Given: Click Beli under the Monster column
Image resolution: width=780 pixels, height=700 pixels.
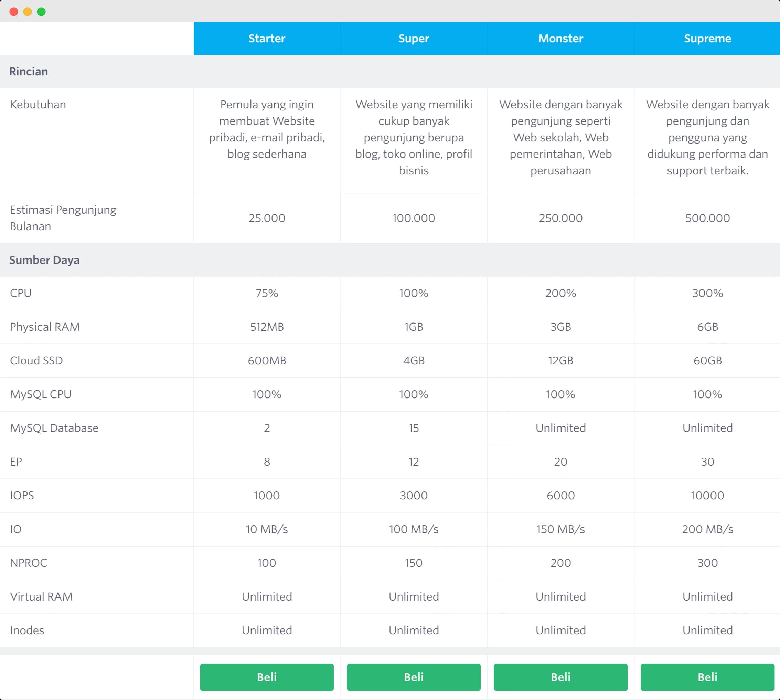Looking at the screenshot, I should [x=560, y=677].
